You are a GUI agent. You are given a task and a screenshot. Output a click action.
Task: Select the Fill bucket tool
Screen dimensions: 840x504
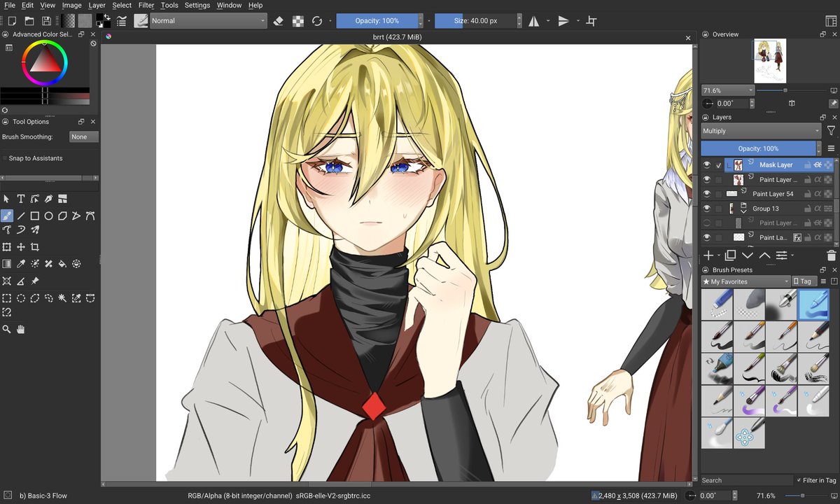pyautogui.click(x=62, y=264)
